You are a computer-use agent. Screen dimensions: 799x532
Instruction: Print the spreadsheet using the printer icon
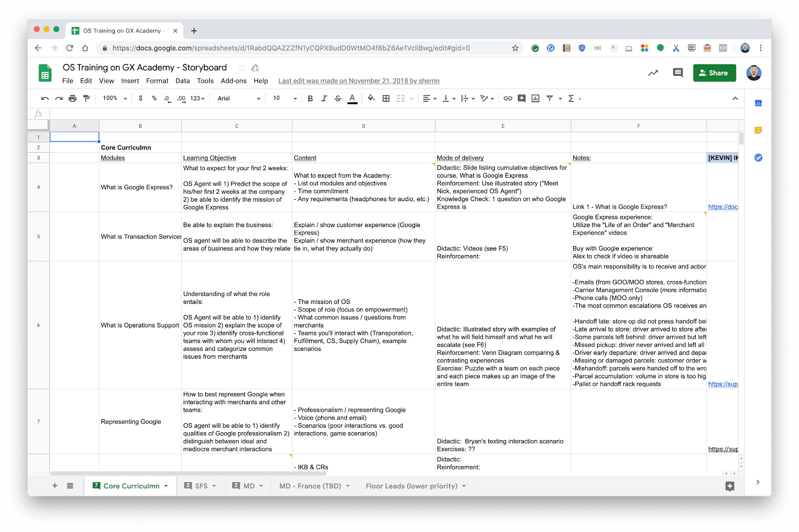[73, 99]
